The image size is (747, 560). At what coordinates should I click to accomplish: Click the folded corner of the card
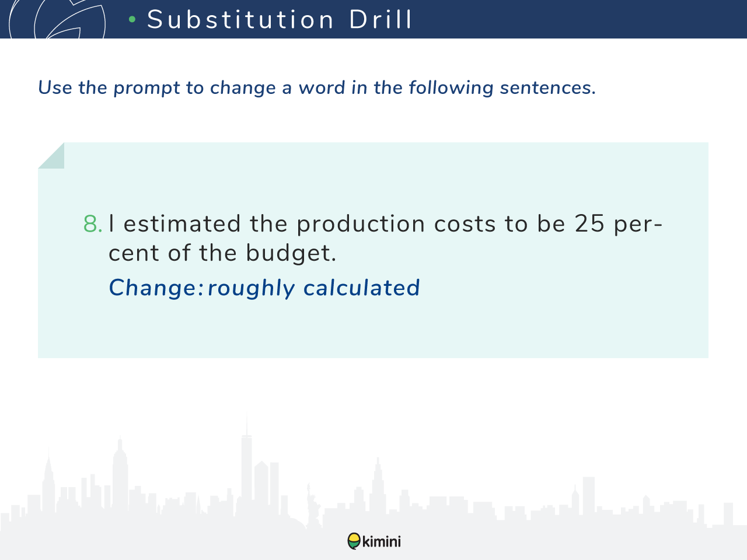(51, 155)
